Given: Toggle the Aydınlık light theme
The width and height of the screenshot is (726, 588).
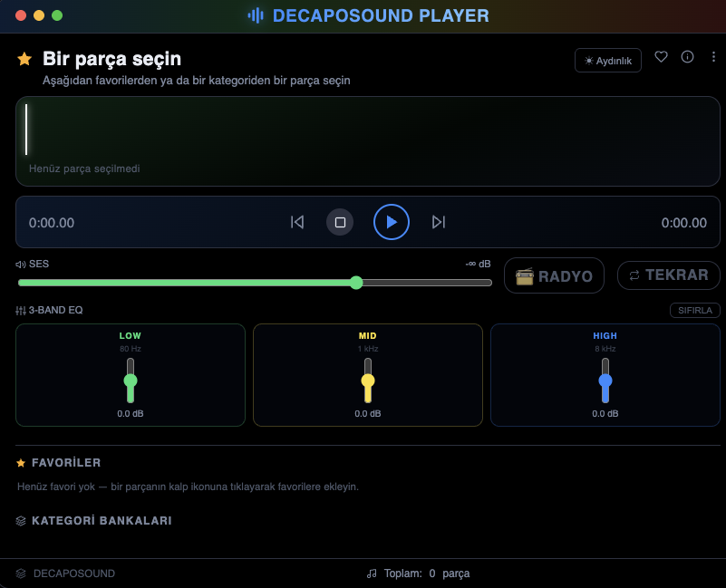Looking at the screenshot, I should pos(608,61).
